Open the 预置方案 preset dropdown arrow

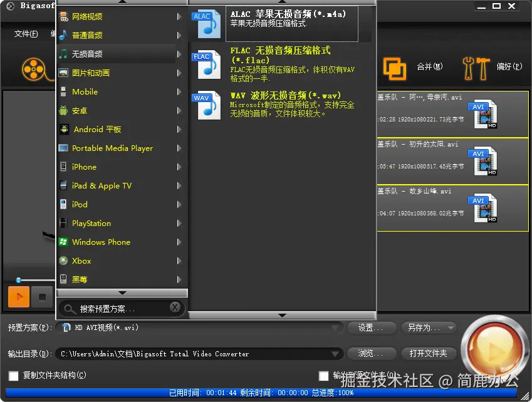pos(335,327)
